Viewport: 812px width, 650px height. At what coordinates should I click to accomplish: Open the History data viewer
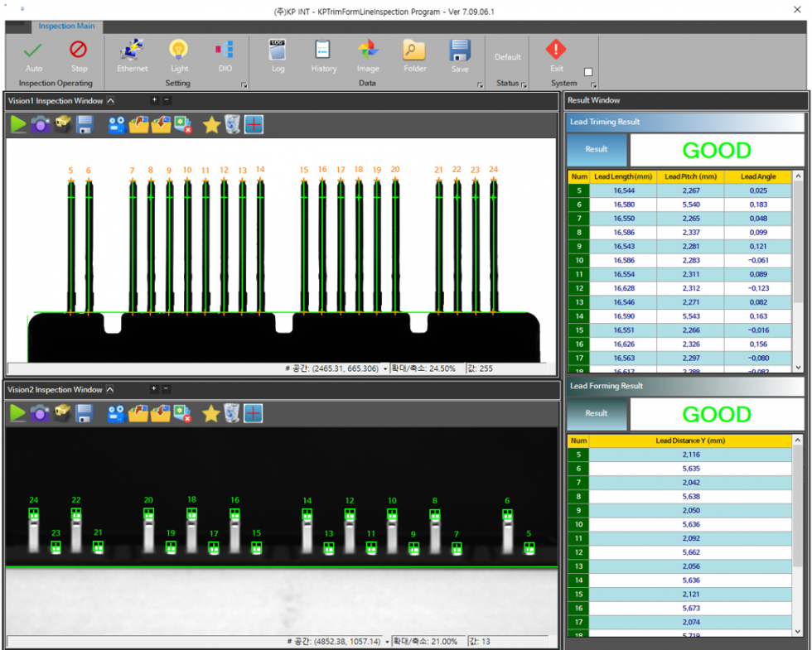323,55
